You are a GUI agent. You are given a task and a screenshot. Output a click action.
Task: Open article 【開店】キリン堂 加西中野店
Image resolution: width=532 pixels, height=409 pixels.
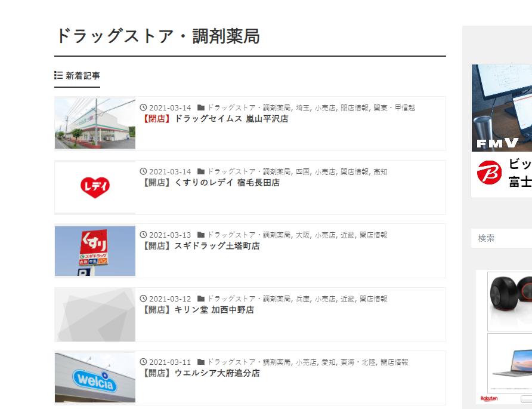coord(197,310)
